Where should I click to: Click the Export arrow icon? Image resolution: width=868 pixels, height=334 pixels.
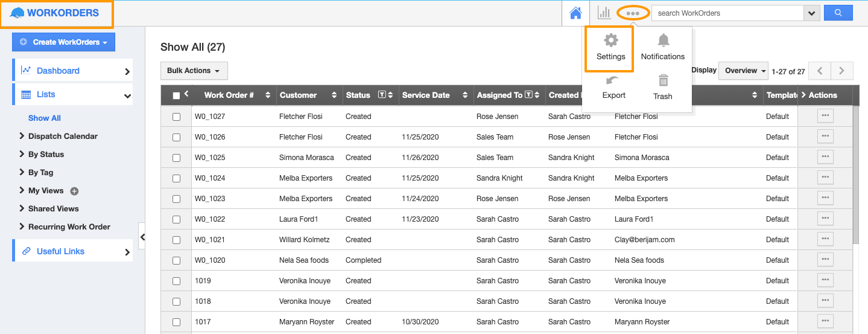click(x=613, y=80)
